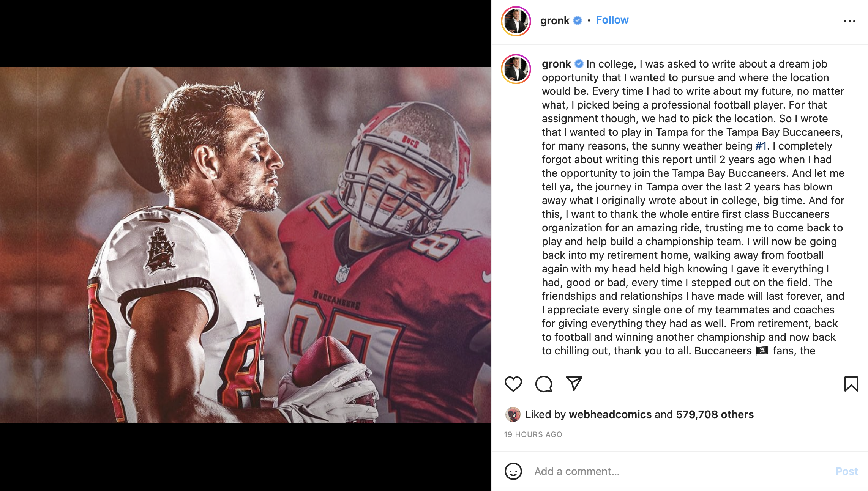Viewport: 868px width, 491px height.
Task: Click the Post comment button
Action: (x=847, y=471)
